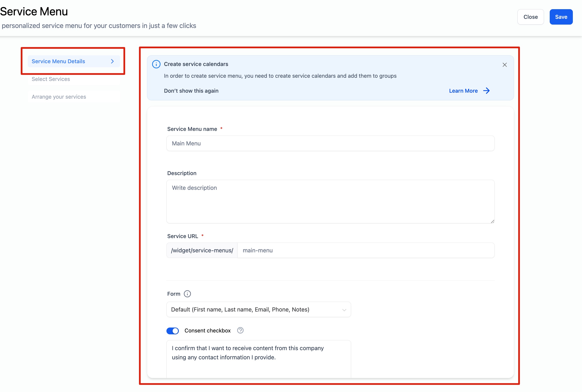Click the Form dropdown arrow
This screenshot has width=582, height=392.
344,310
